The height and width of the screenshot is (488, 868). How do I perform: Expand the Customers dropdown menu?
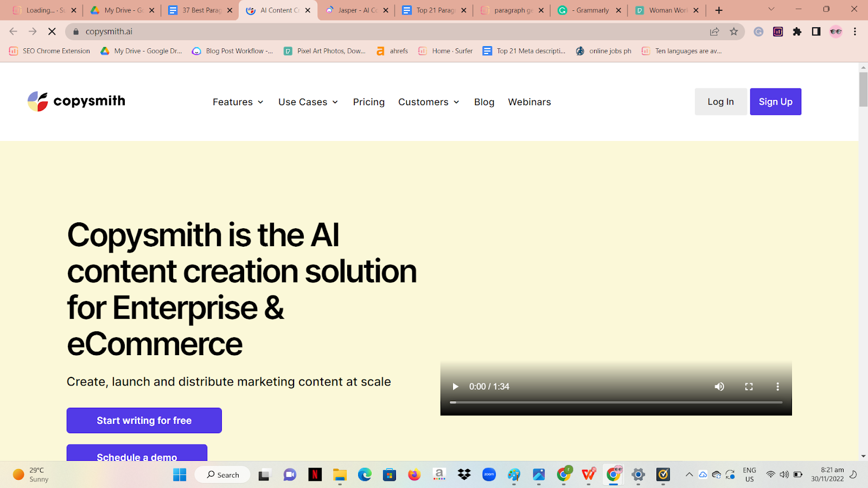point(429,102)
